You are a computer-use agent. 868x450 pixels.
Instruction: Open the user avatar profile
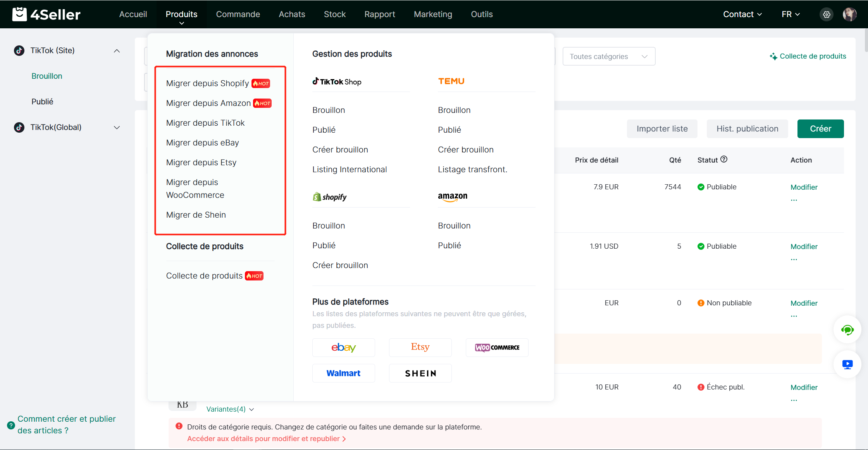849,14
